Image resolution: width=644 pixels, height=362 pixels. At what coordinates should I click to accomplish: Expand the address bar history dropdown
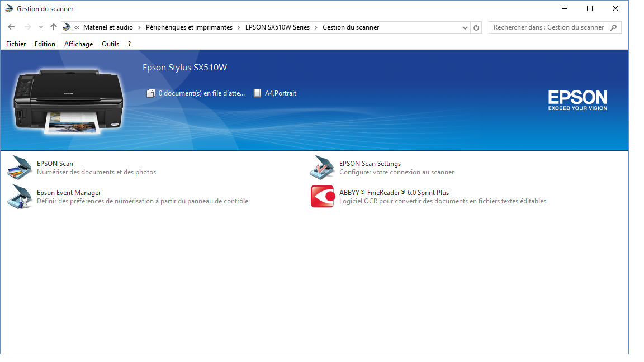[x=465, y=27]
